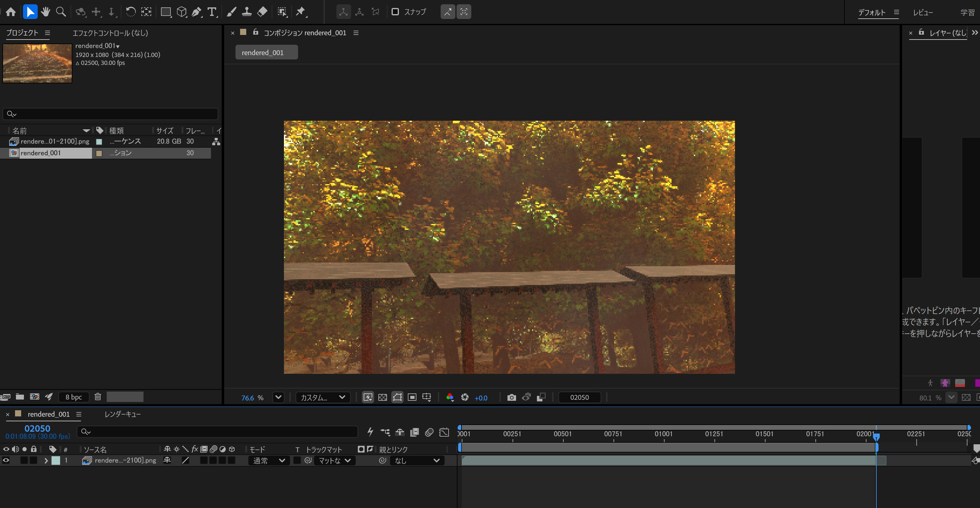Toggle transparency grid in viewer
The height and width of the screenshot is (508, 980).
click(x=383, y=397)
